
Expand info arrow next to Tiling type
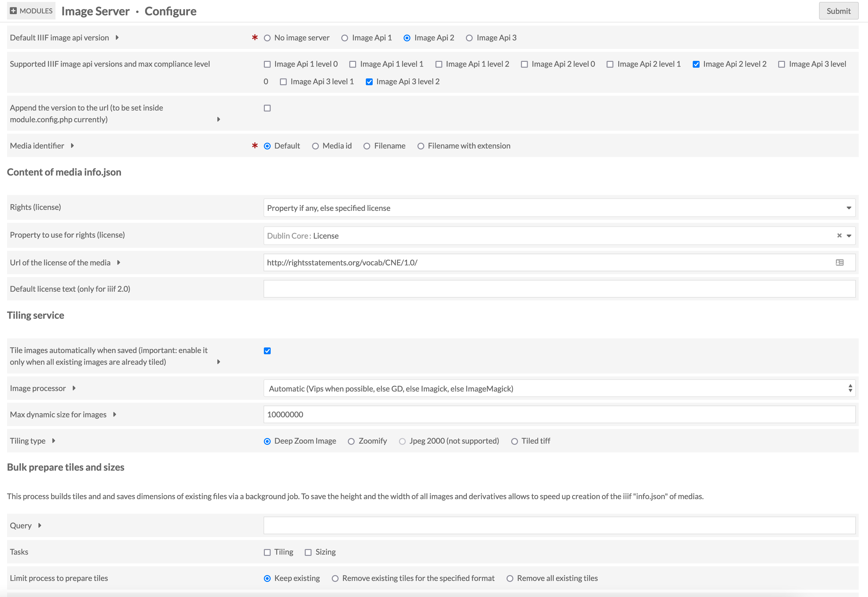(54, 441)
